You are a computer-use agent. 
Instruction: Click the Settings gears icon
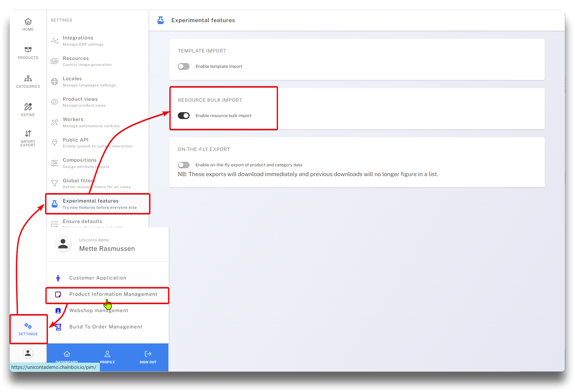tap(28, 326)
